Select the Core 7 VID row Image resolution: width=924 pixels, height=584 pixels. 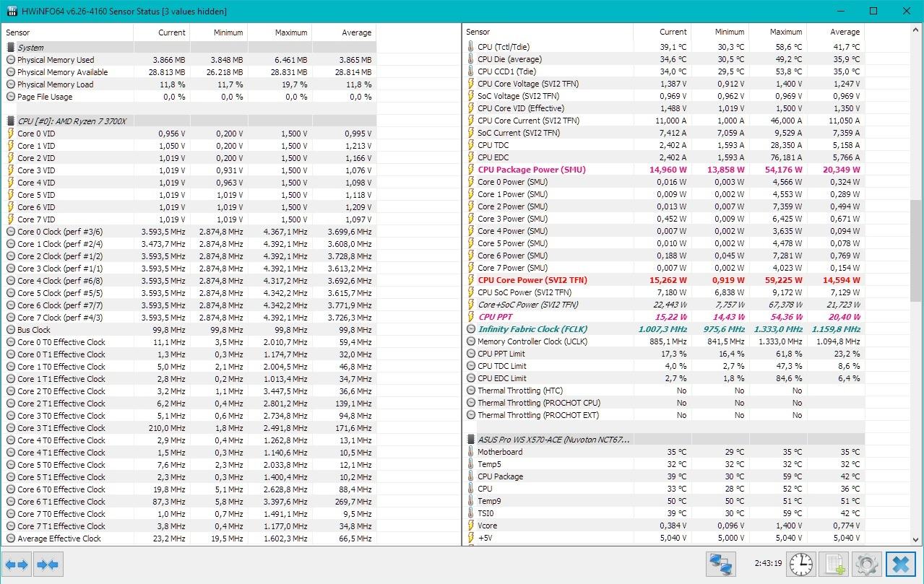[x=189, y=219]
